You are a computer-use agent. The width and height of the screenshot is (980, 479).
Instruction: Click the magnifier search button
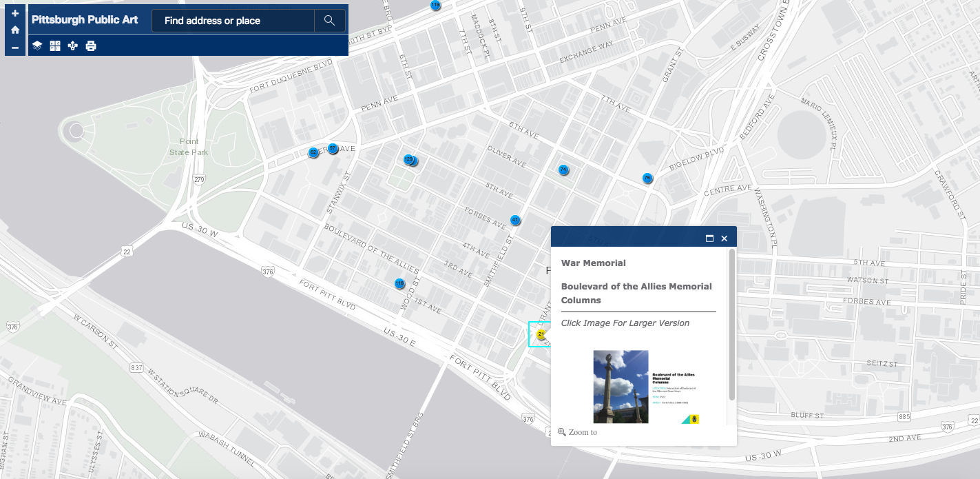[329, 21]
